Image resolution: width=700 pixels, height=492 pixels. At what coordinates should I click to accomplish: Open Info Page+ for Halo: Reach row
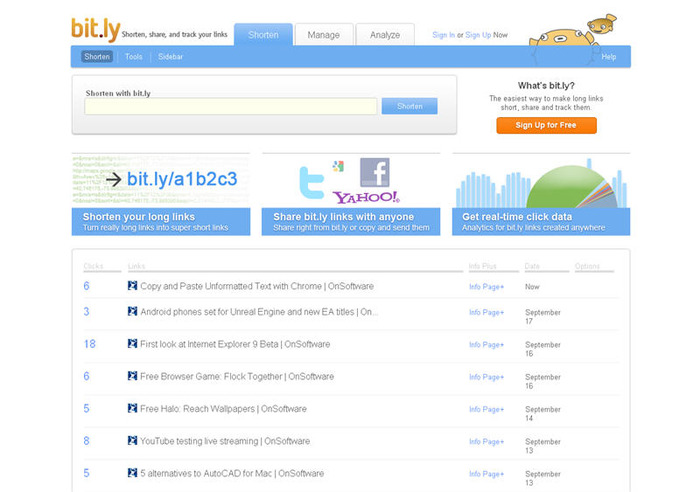click(x=486, y=409)
